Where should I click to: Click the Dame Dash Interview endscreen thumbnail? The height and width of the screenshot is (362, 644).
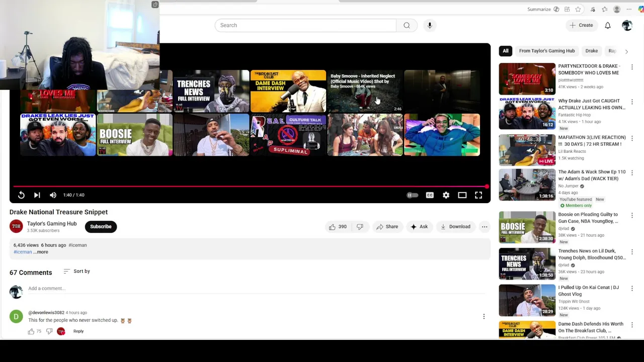click(x=288, y=91)
